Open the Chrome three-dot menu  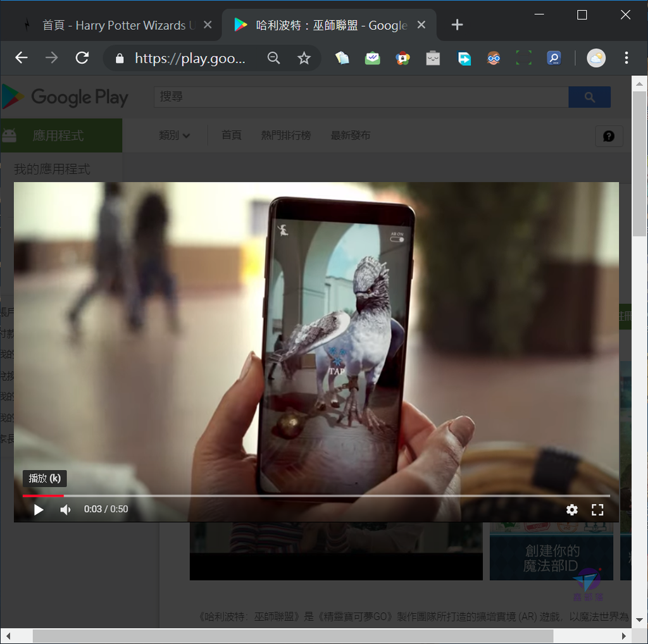click(626, 58)
